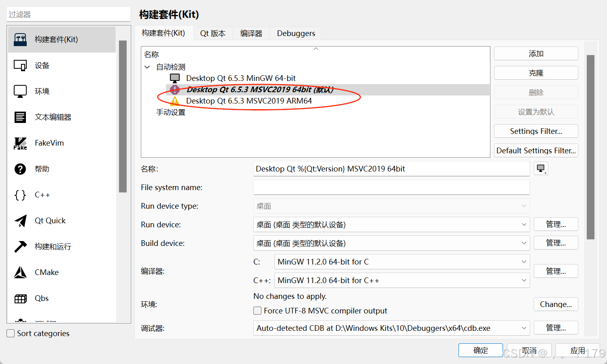Select Desktop Qt 6.5.3 MinGW 64-bit kit
Image resolution: width=607 pixels, height=364 pixels.
241,78
